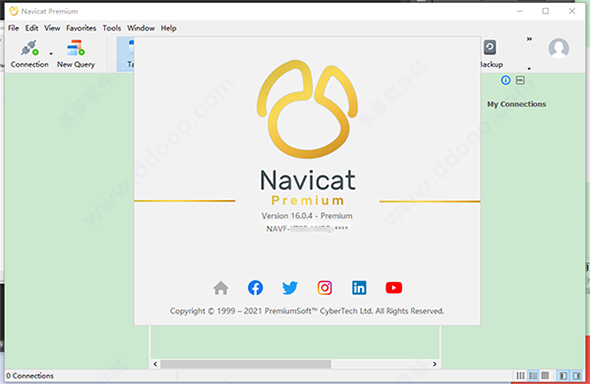Viewport: 590px width, 384px height.
Task: Open Navicat's Instagram page icon
Action: click(x=324, y=288)
